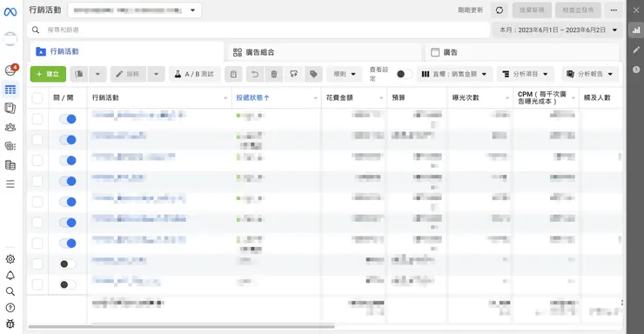Image resolution: width=644 pixels, height=334 pixels.
Task: Open the audiences people icon in sidebar
Action: point(10,127)
